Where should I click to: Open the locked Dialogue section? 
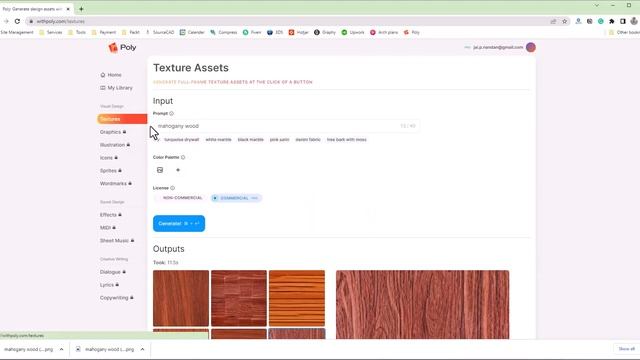113,272
